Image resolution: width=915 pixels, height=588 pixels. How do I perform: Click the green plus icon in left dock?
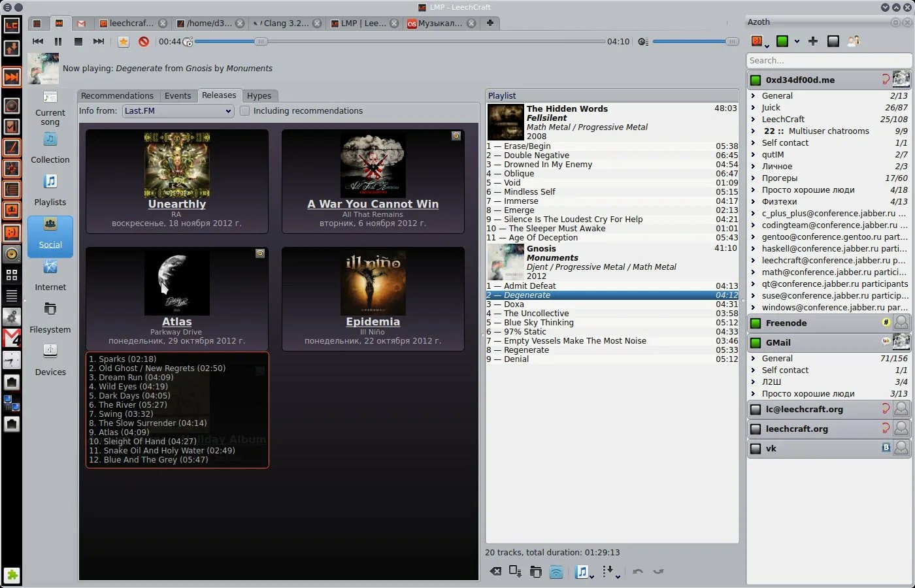(12, 575)
